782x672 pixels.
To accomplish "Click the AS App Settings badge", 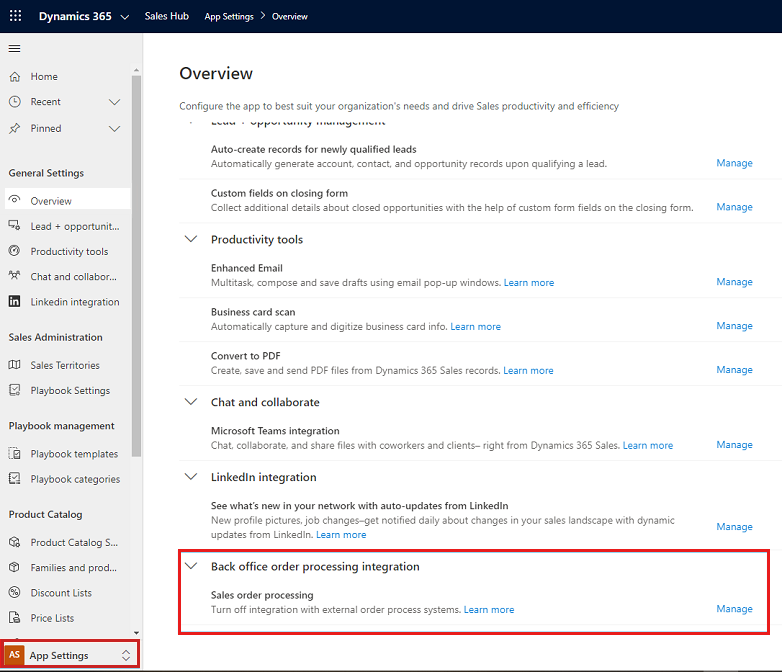I will pyautogui.click(x=14, y=655).
